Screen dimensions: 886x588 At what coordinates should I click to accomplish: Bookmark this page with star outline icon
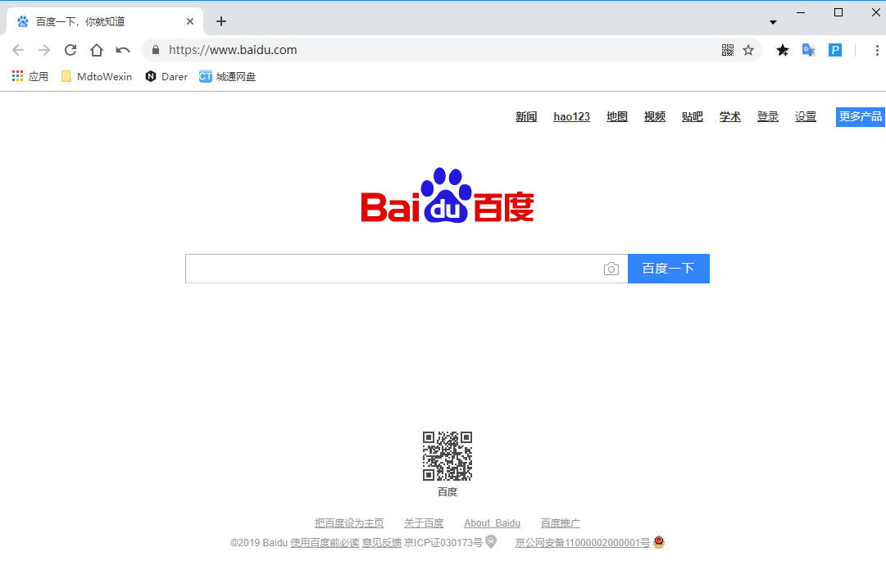coord(748,50)
